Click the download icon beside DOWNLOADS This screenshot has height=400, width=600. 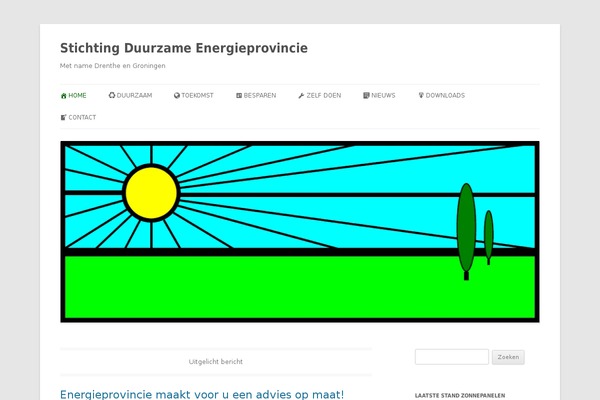tap(421, 95)
